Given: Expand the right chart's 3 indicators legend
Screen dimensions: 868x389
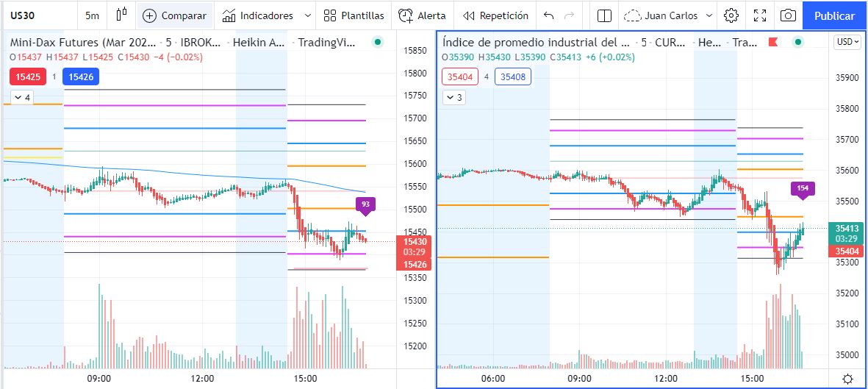Looking at the screenshot, I should click(x=454, y=97).
